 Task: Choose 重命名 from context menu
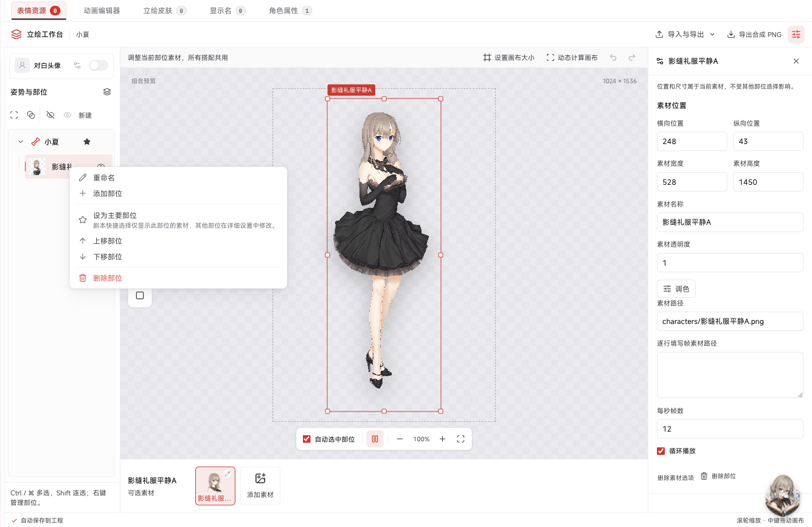coord(178,177)
